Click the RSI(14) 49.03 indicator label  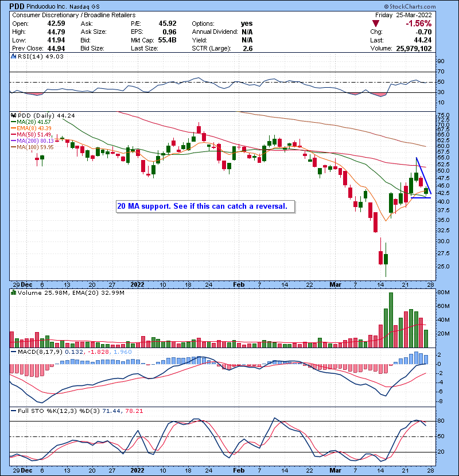tap(41, 56)
